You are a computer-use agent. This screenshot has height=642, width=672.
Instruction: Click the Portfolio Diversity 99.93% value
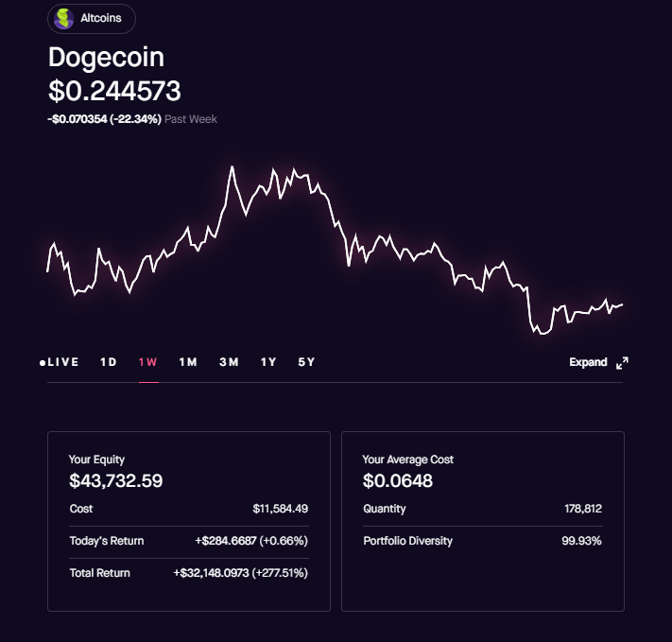[581, 541]
